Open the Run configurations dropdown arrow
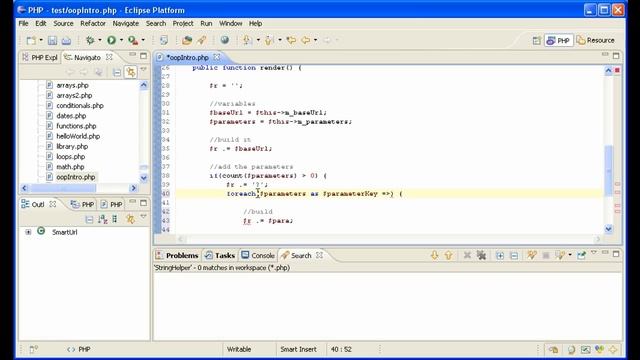Viewport: 640px width, 360px height. click(x=121, y=40)
